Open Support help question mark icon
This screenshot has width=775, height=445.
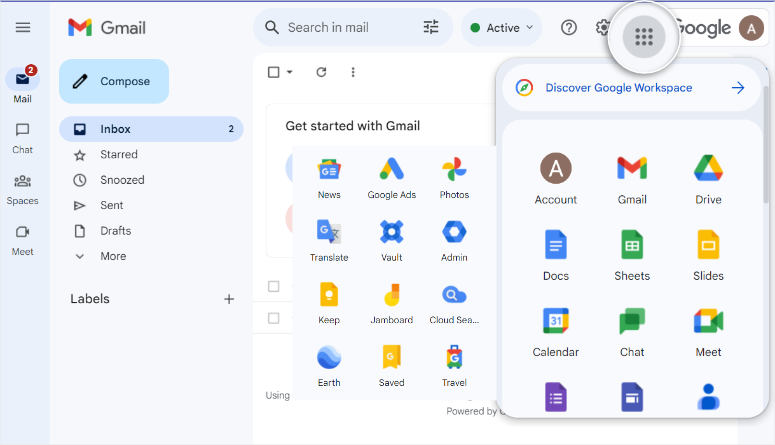[569, 27]
